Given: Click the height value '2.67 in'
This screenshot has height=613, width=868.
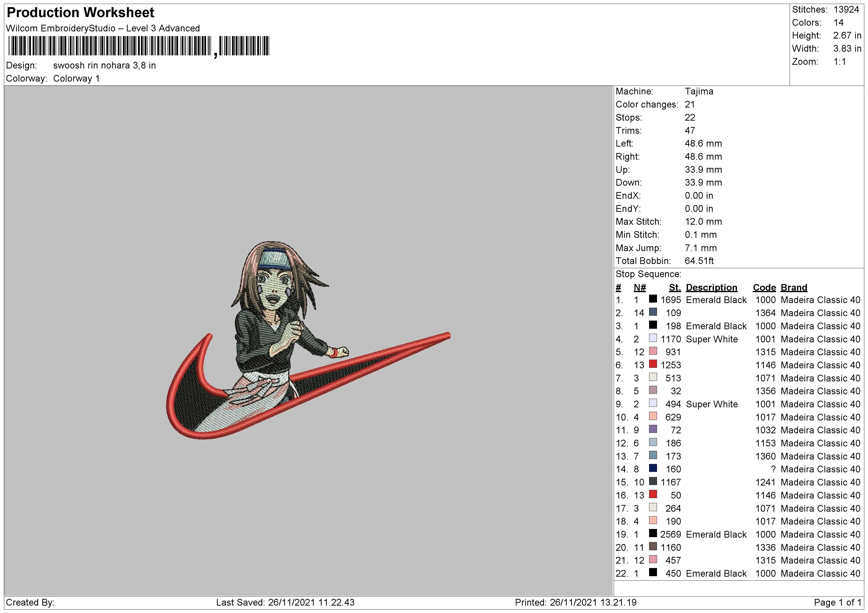Looking at the screenshot, I should 847,36.
